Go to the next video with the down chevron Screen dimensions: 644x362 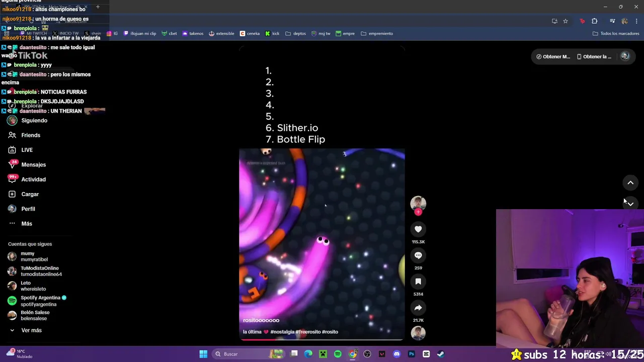(x=630, y=204)
